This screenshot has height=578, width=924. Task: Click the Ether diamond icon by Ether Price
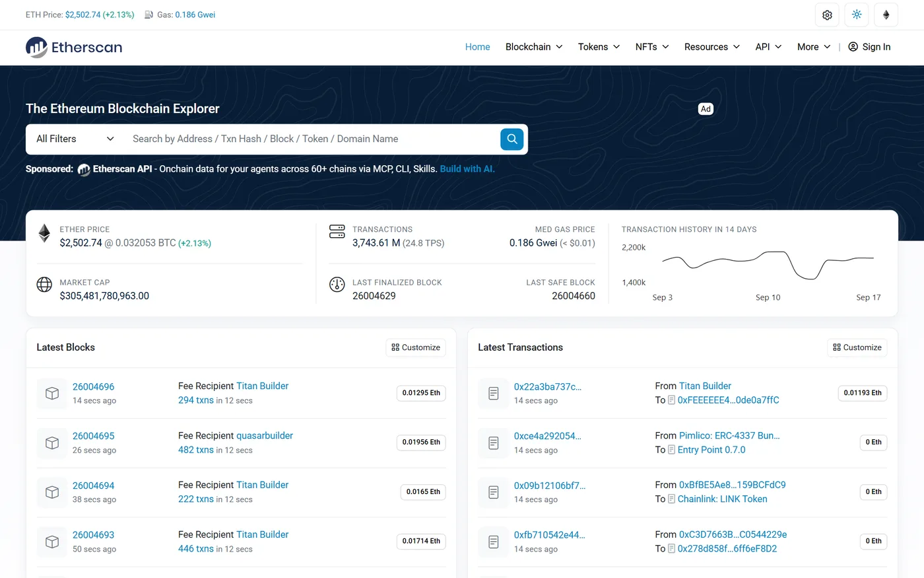click(44, 233)
